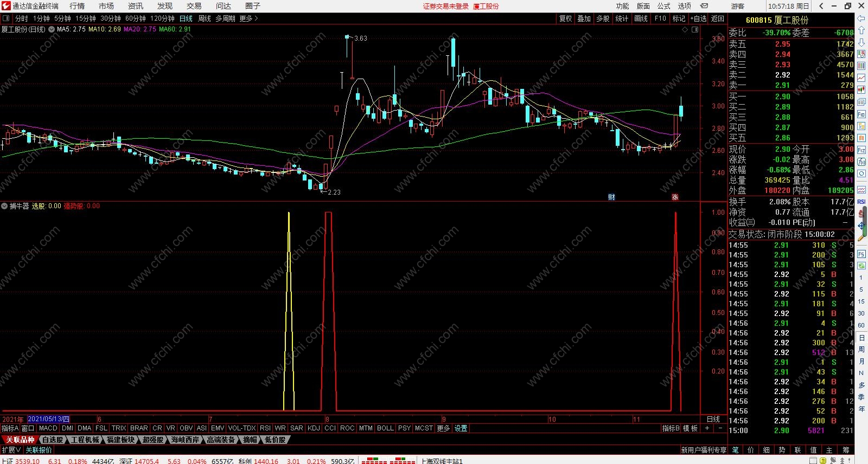Click the back arrow icon in right sidebar
This screenshot has height=464, width=868.
click(x=861, y=18)
